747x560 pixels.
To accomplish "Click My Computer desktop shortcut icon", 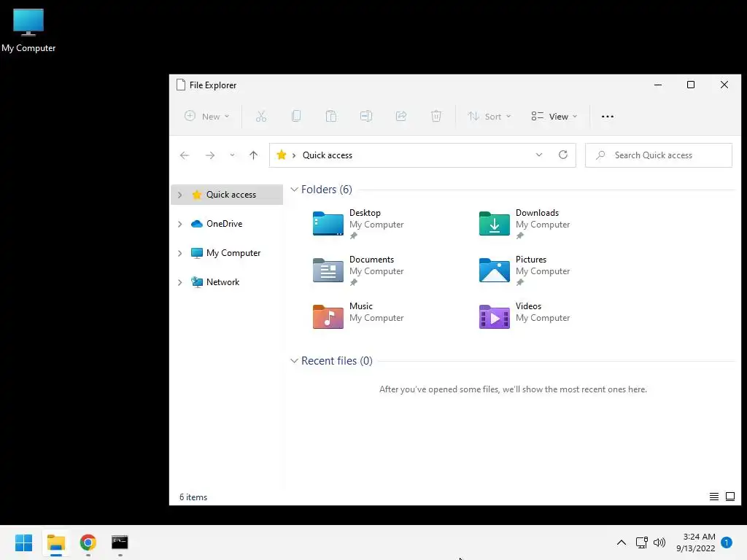I will pos(28,22).
